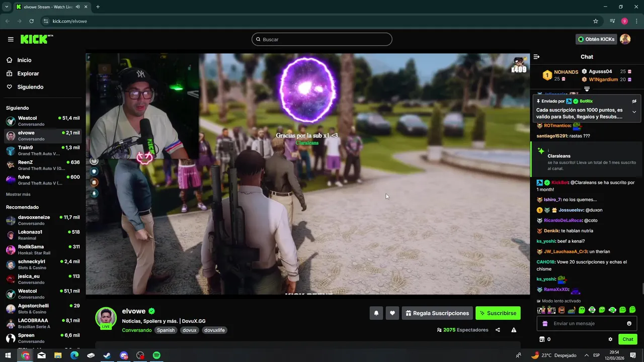Open Chrome tab search dropdown
Image resolution: width=644 pixels, height=362 pixels.
[x=7, y=7]
